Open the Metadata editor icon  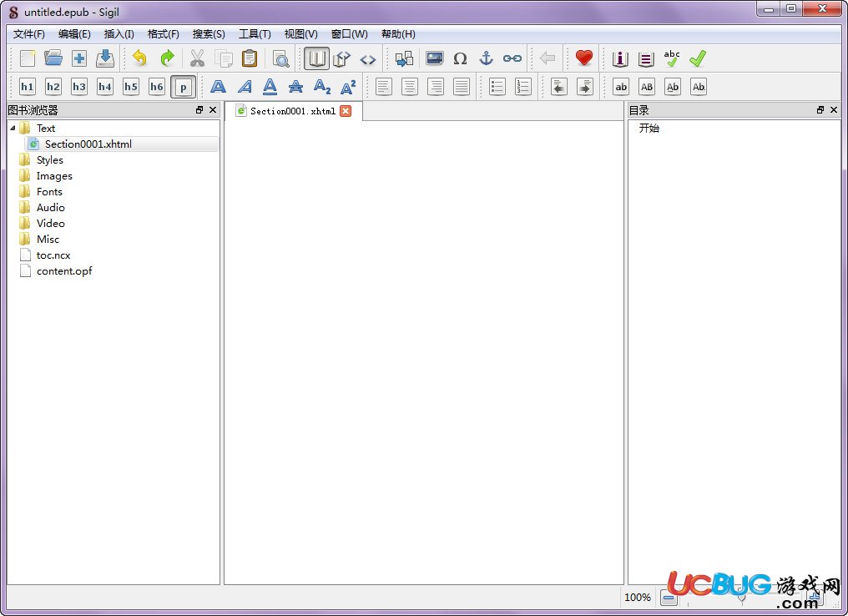click(620, 58)
